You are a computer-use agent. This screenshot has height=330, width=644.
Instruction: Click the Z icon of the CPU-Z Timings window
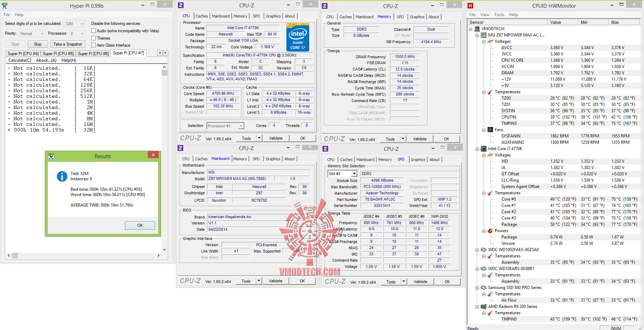(x=325, y=6)
